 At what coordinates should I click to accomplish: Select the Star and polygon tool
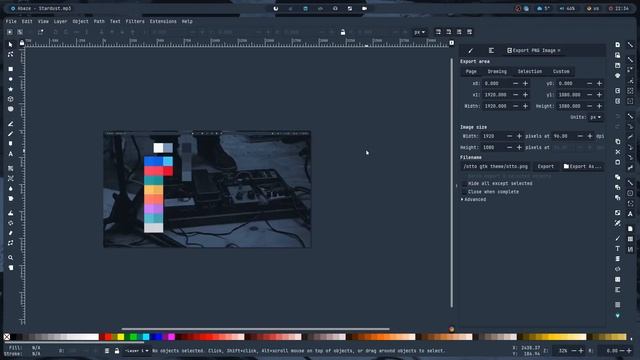(x=11, y=89)
